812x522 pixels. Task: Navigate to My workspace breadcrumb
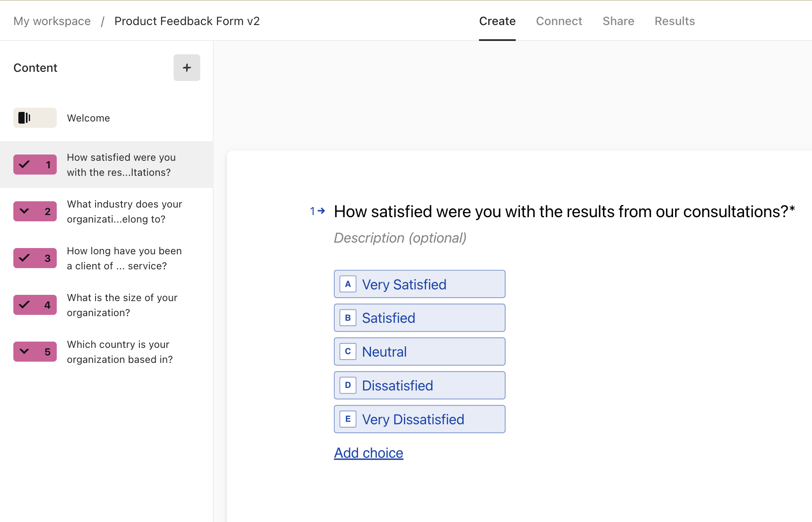pyautogui.click(x=52, y=21)
